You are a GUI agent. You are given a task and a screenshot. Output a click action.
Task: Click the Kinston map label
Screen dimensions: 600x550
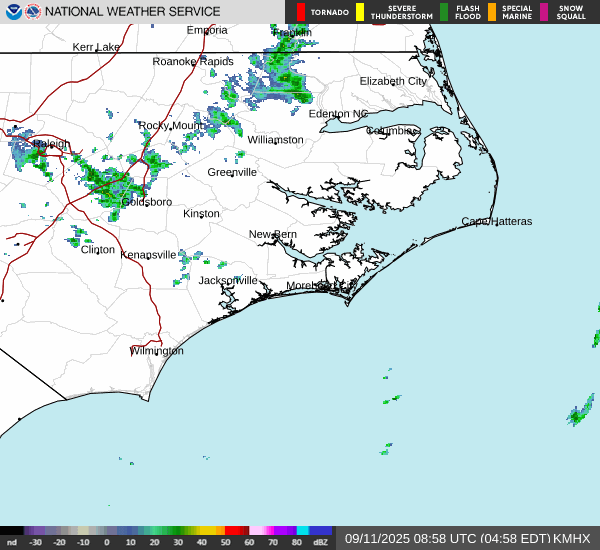click(x=201, y=214)
